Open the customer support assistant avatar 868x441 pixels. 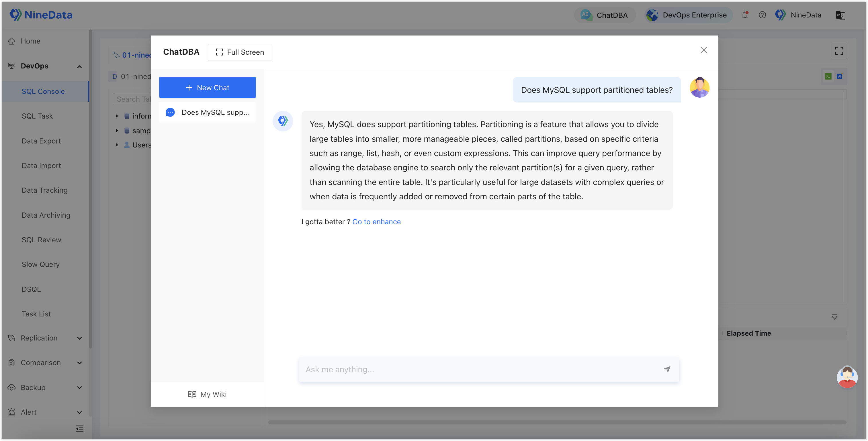(x=847, y=377)
